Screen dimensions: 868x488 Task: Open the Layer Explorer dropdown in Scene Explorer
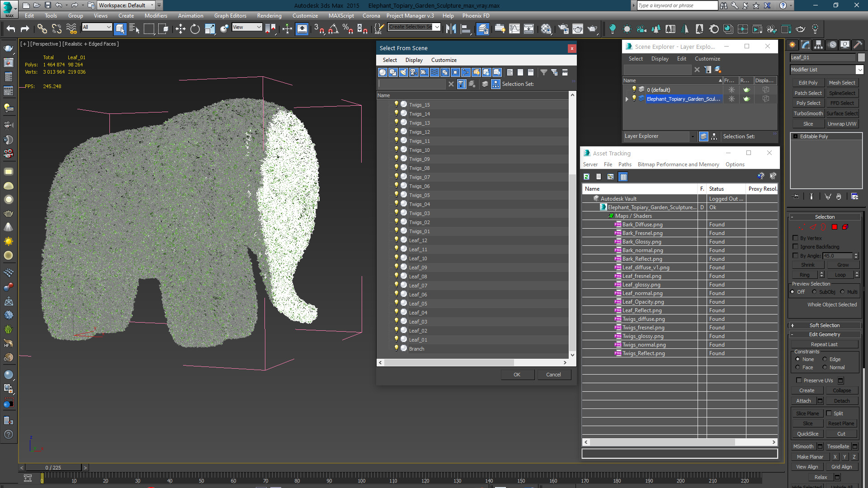(692, 136)
